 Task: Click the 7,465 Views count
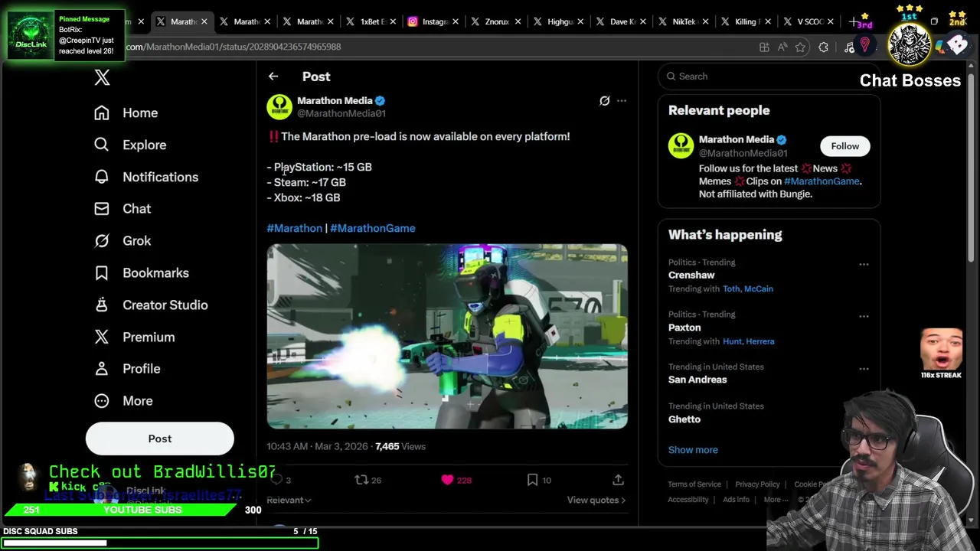pyautogui.click(x=400, y=446)
